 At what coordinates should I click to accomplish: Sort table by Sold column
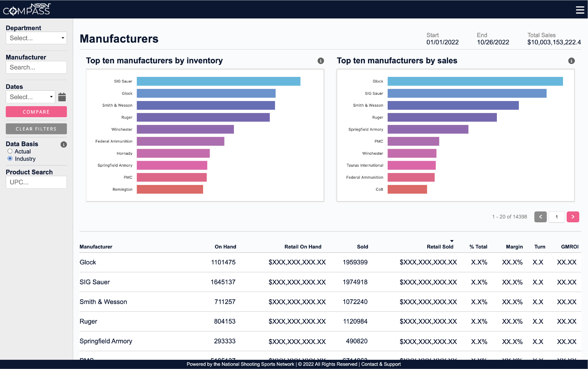point(362,247)
